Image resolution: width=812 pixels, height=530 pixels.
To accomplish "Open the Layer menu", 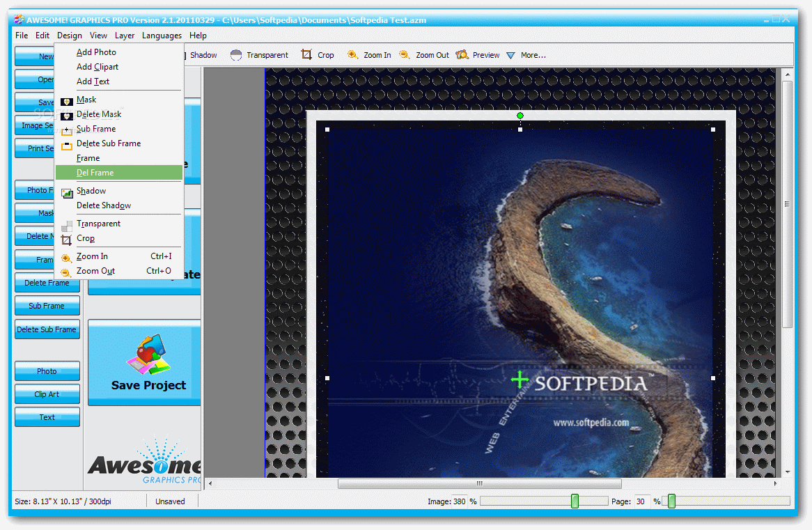I will pyautogui.click(x=124, y=36).
